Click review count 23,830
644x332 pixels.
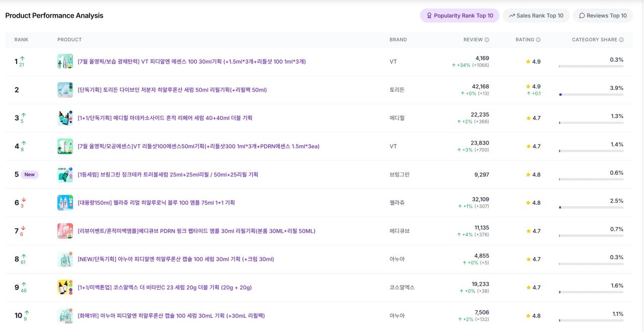pyautogui.click(x=480, y=143)
